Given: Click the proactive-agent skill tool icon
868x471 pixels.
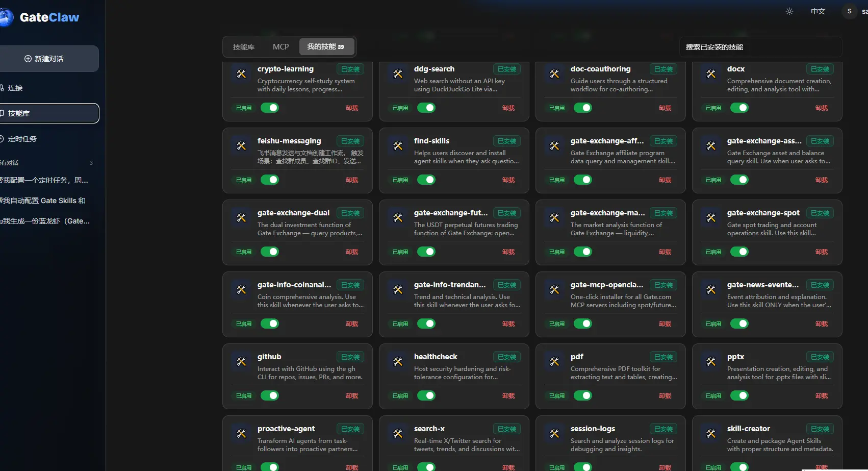Looking at the screenshot, I should (241, 434).
